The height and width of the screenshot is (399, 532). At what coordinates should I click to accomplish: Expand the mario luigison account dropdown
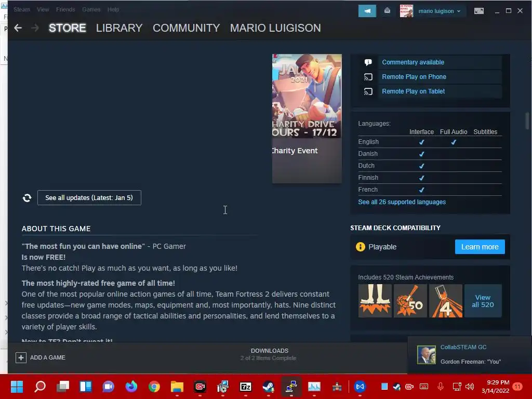[440, 11]
